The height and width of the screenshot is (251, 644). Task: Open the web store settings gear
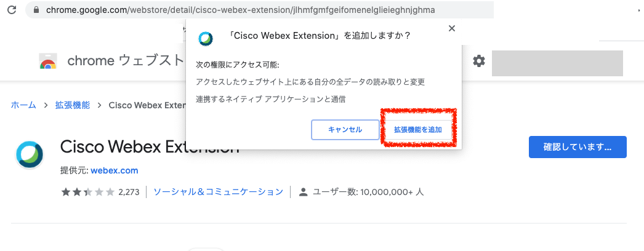pos(478,61)
